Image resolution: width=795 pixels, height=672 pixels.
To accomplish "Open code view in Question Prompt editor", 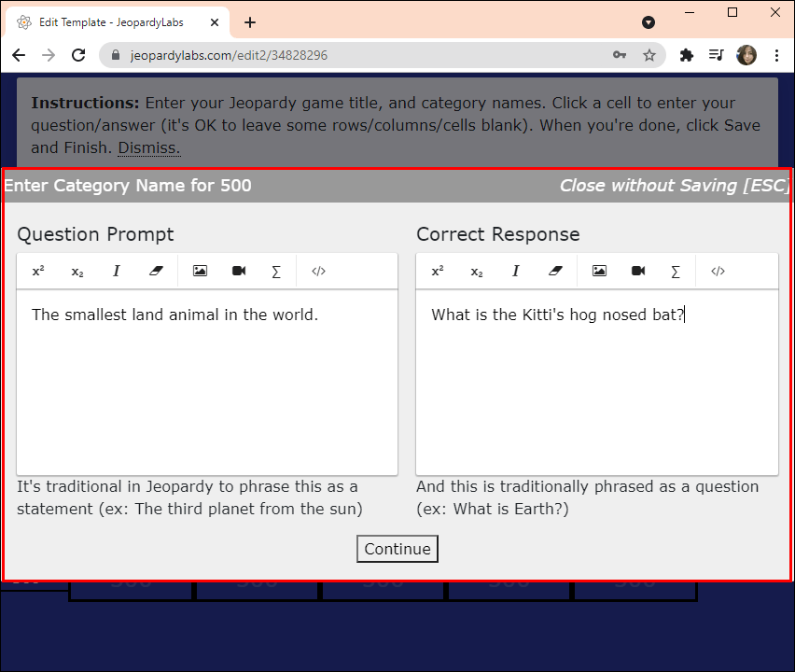I will 318,272.
